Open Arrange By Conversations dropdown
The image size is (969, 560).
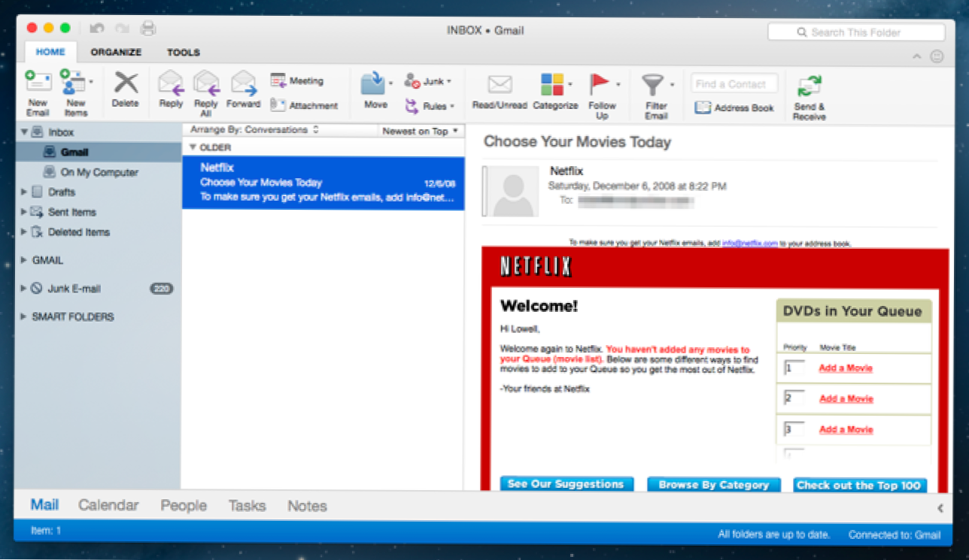[254, 130]
